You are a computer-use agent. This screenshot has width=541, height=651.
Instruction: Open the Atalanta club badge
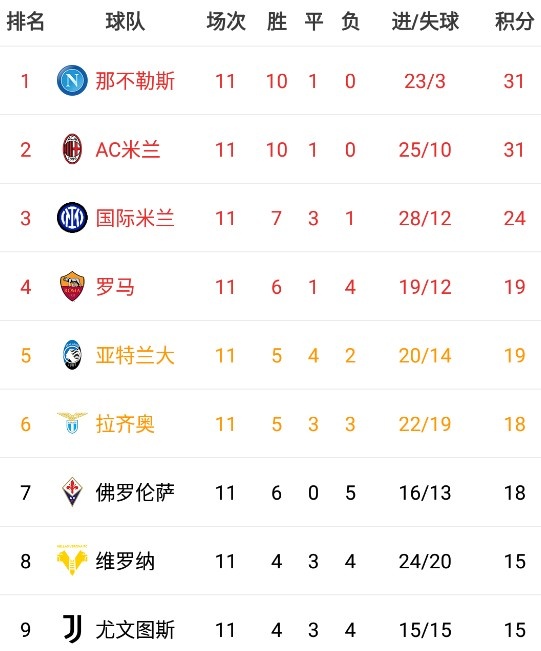(x=72, y=355)
